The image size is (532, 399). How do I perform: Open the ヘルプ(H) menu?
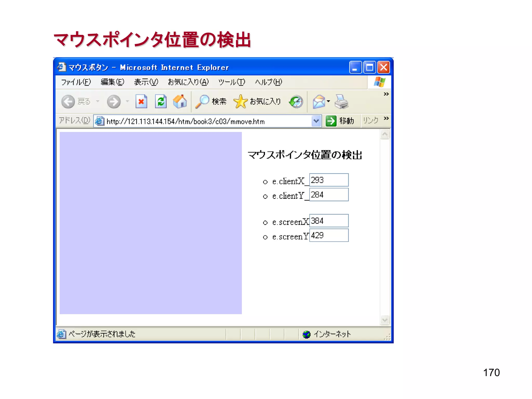[x=268, y=82]
